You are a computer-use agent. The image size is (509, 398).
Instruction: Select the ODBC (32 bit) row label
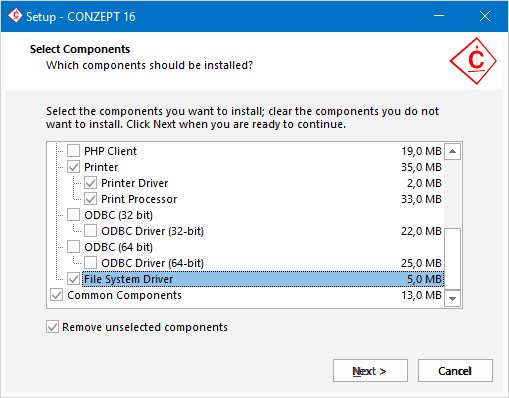(x=118, y=215)
